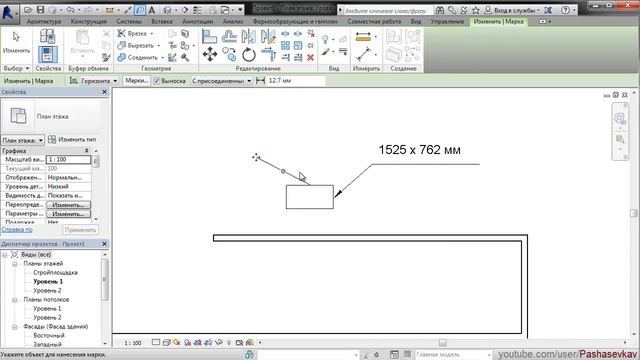Click Изменить... button for Переопределения row
The image size is (640, 360).
pos(68,205)
